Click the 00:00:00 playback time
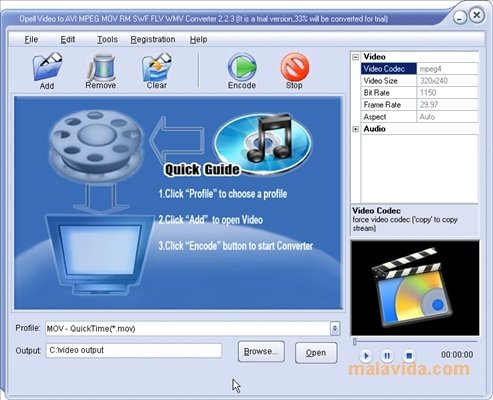Screen dimensions: 493x400 (457, 355)
